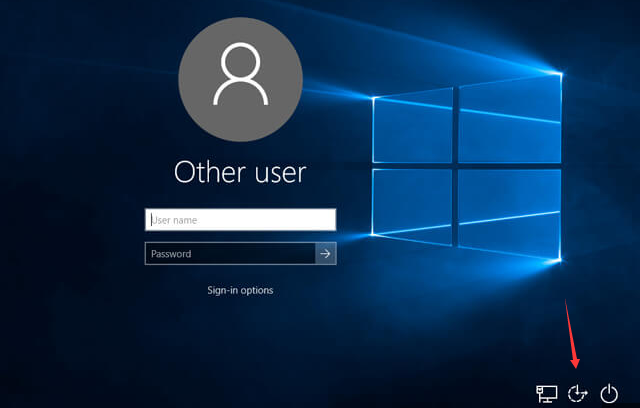Click the lower-left pane of the Windows logo
Screen dimensions: 640x408
(x=412, y=198)
